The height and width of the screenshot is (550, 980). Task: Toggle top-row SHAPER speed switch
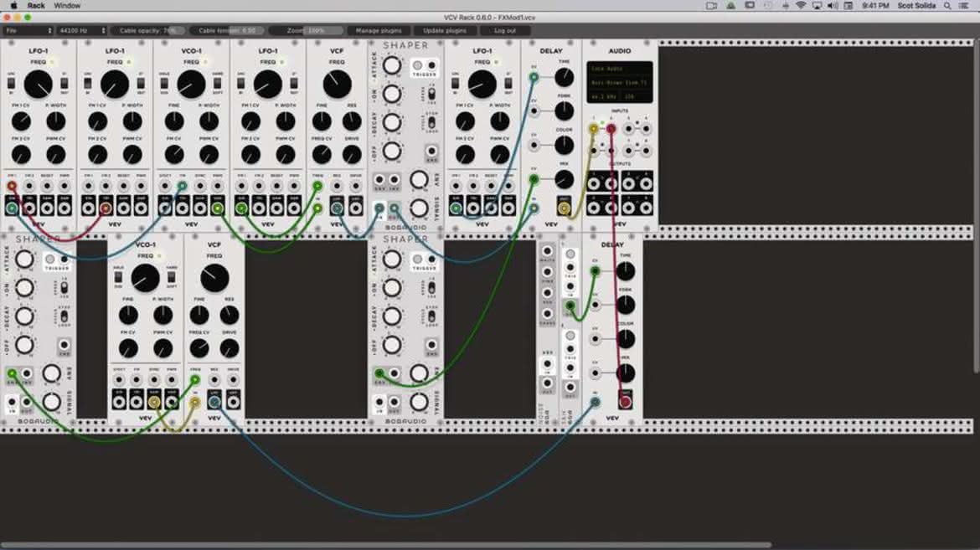pos(431,95)
